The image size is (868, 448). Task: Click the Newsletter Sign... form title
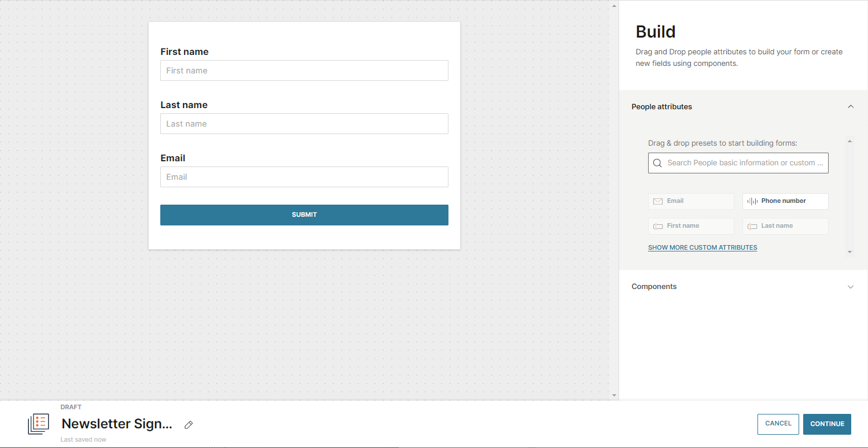click(117, 424)
